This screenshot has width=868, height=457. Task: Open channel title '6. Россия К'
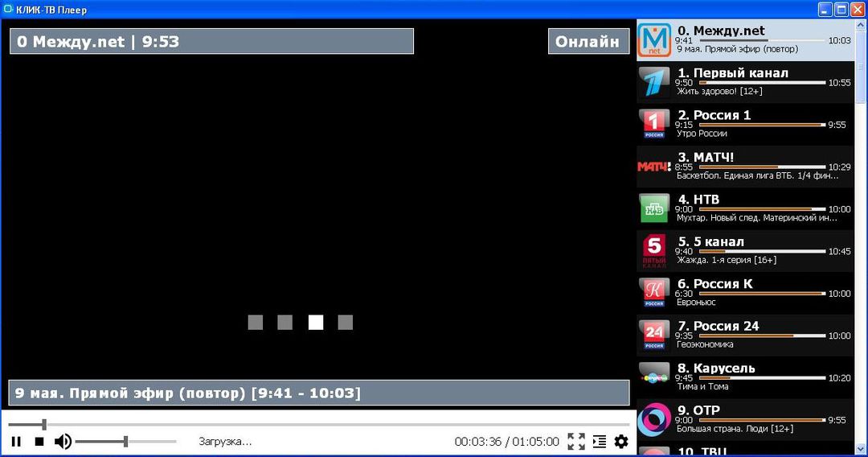(715, 284)
